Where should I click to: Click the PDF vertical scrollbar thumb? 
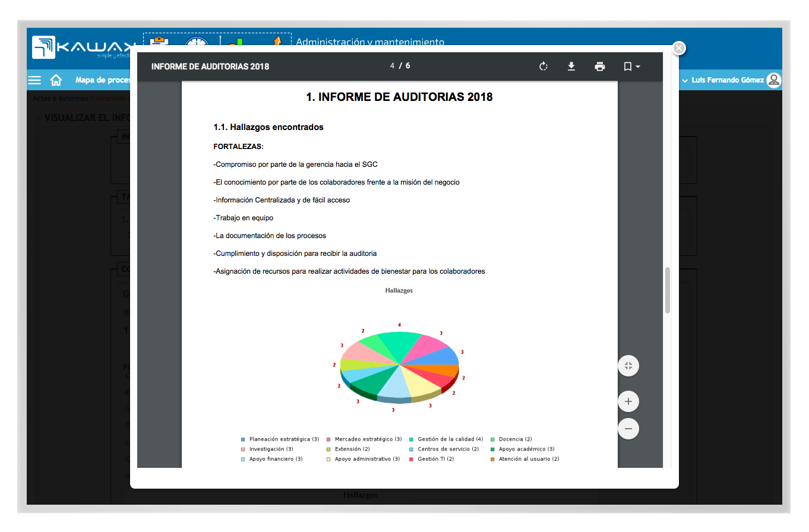pos(668,290)
